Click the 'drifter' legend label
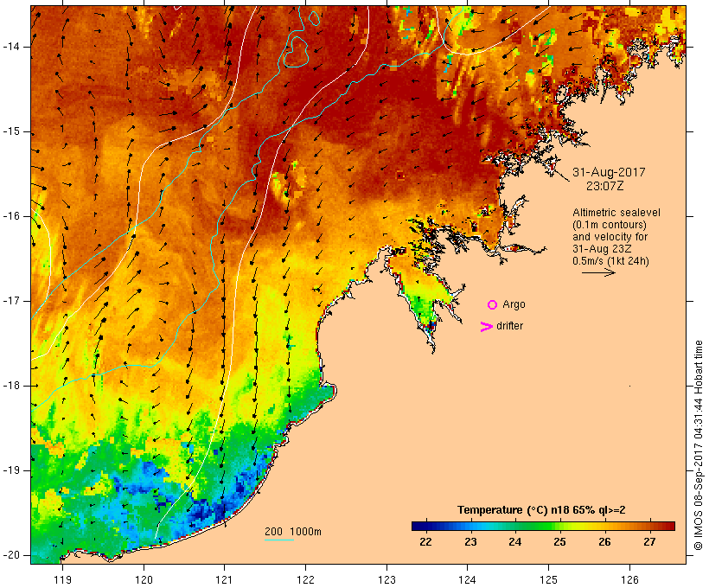This screenshot has height=588, width=709. 509,326
